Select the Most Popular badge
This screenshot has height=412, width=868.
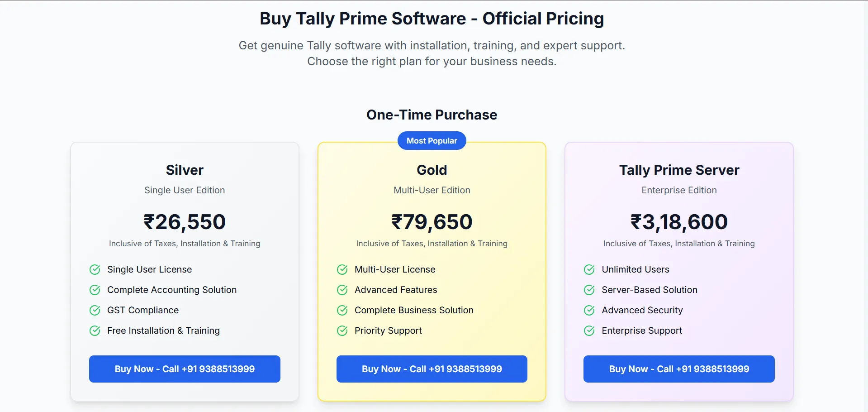tap(432, 140)
